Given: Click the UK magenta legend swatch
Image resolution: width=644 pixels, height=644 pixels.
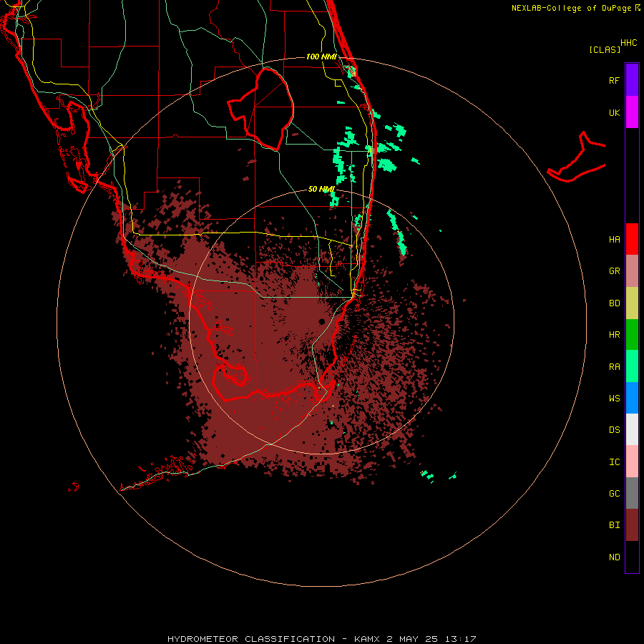Looking at the screenshot, I should tap(632, 112).
